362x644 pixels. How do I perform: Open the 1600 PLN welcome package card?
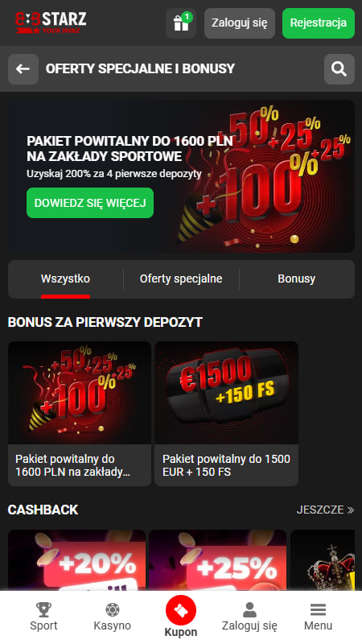coord(80,414)
